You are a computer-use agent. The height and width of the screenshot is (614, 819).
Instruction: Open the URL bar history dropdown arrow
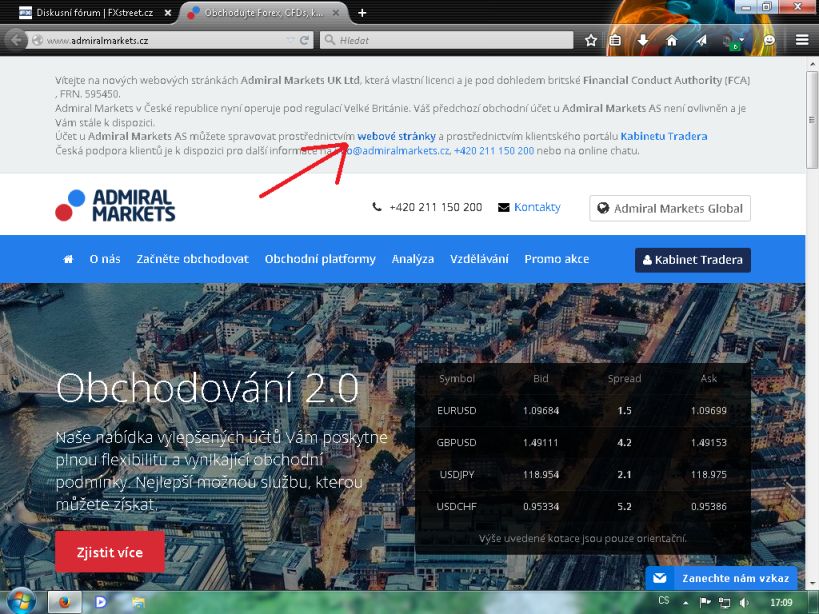click(290, 40)
